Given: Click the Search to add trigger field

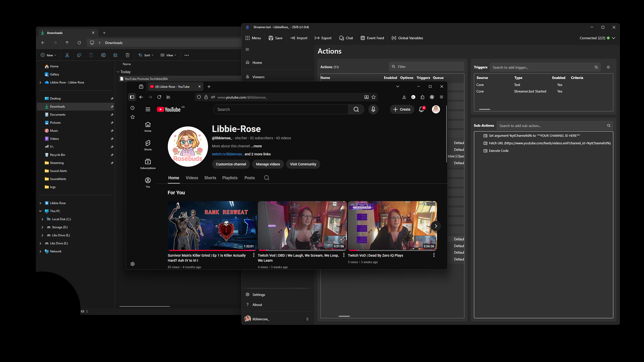Looking at the screenshot, I should tap(545, 67).
